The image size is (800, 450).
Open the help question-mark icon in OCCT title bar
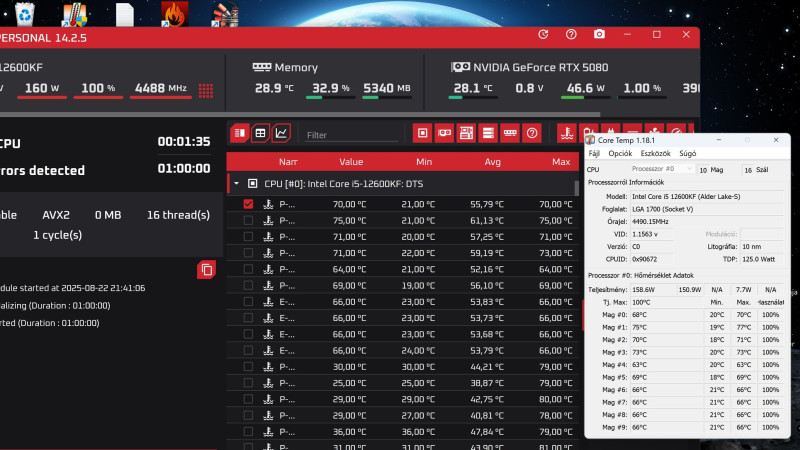coord(571,34)
